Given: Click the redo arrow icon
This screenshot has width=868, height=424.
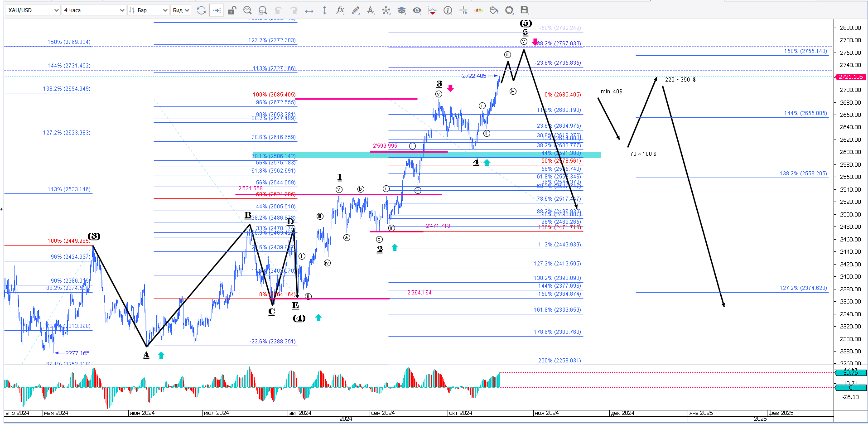Looking at the screenshot, I should [294, 10].
